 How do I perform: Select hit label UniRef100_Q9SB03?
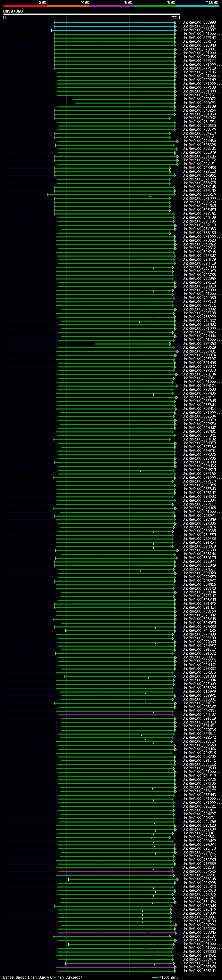pos(199,951)
